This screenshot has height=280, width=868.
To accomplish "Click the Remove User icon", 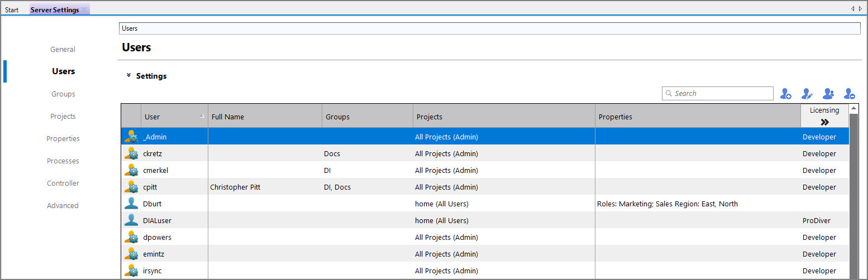I will click(850, 94).
